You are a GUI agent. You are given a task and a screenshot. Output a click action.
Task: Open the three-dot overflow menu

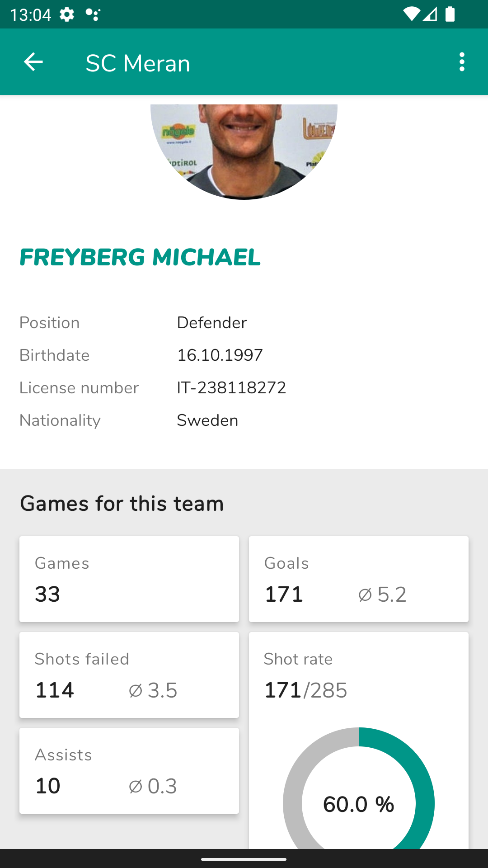click(461, 62)
